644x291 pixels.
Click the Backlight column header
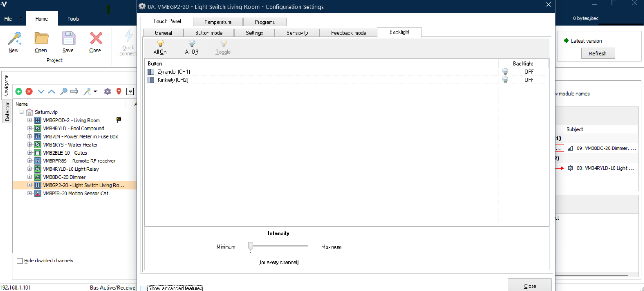pos(523,64)
